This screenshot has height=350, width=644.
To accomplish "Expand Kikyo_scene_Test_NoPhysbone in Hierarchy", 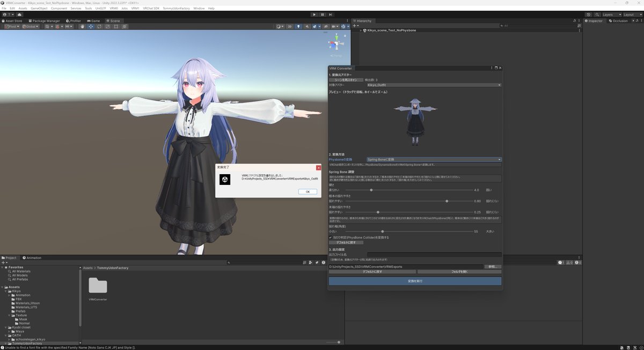I will (361, 31).
